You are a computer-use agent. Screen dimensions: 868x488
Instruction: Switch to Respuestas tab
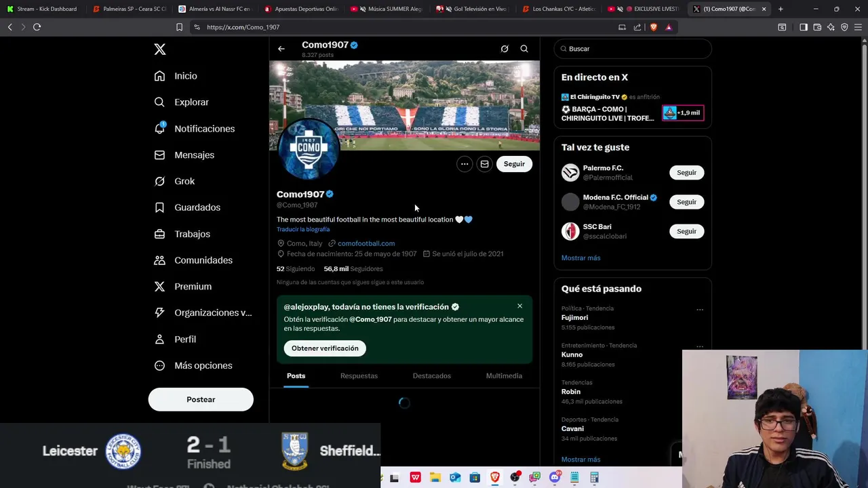coord(359,376)
